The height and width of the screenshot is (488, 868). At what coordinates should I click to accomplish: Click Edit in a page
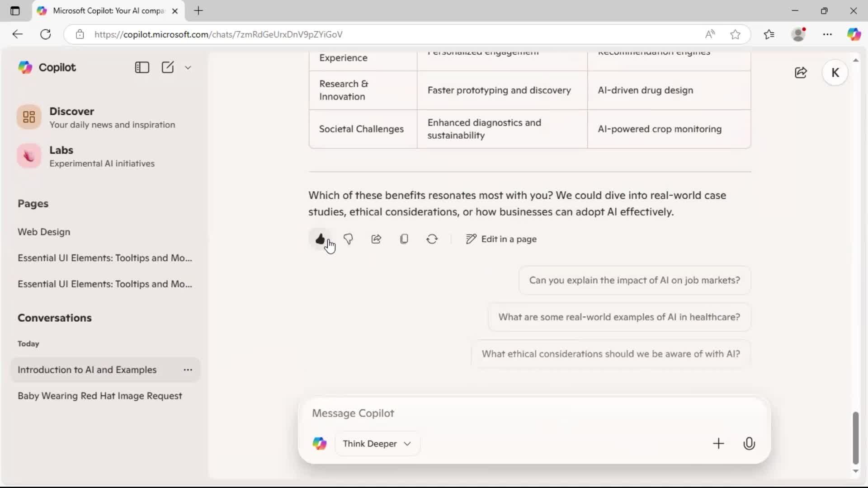[x=501, y=239]
